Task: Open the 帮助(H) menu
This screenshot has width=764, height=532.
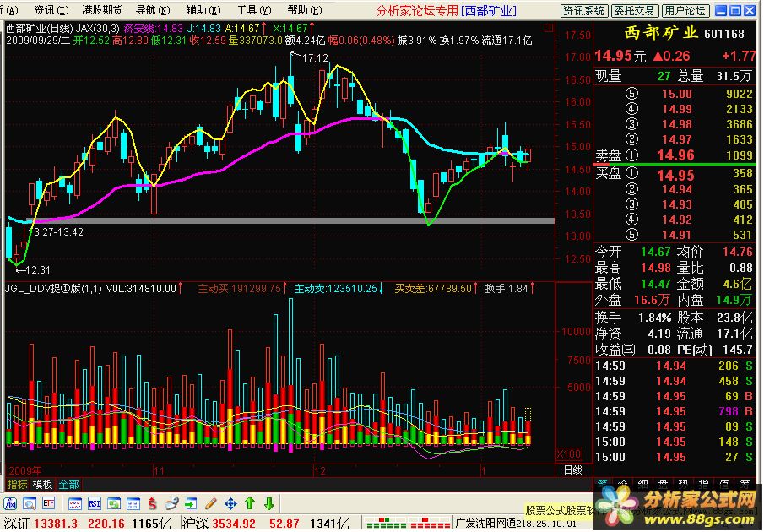Action: click(x=305, y=10)
